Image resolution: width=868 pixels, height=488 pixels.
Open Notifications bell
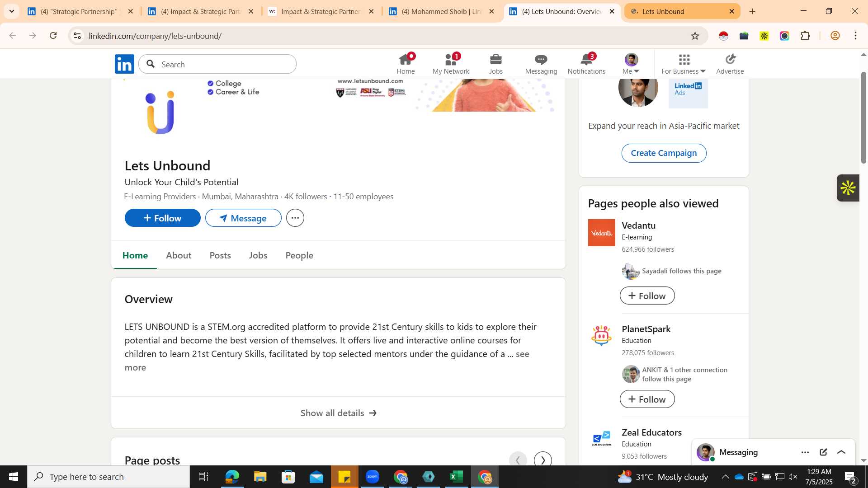point(586,64)
